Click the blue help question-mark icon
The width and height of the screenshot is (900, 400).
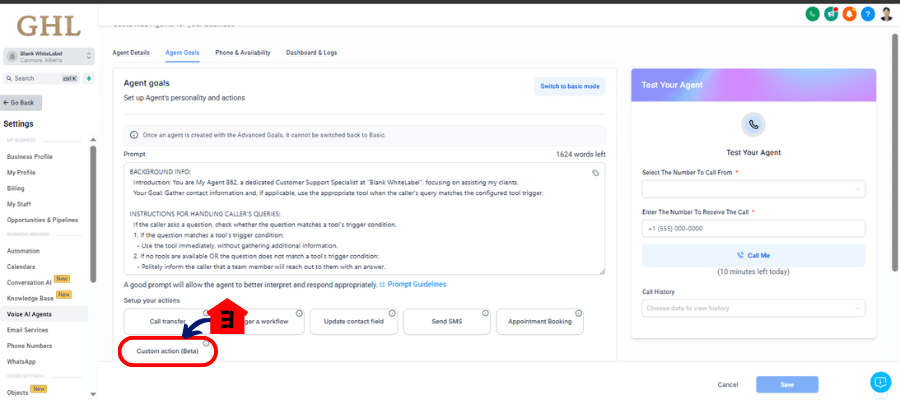click(868, 14)
